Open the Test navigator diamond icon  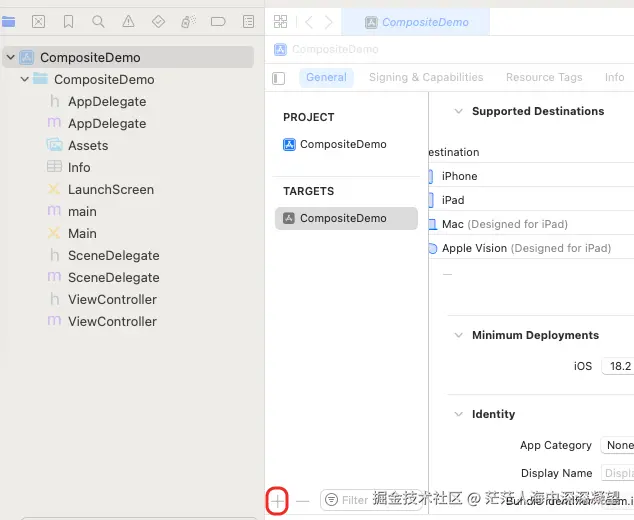click(x=158, y=21)
